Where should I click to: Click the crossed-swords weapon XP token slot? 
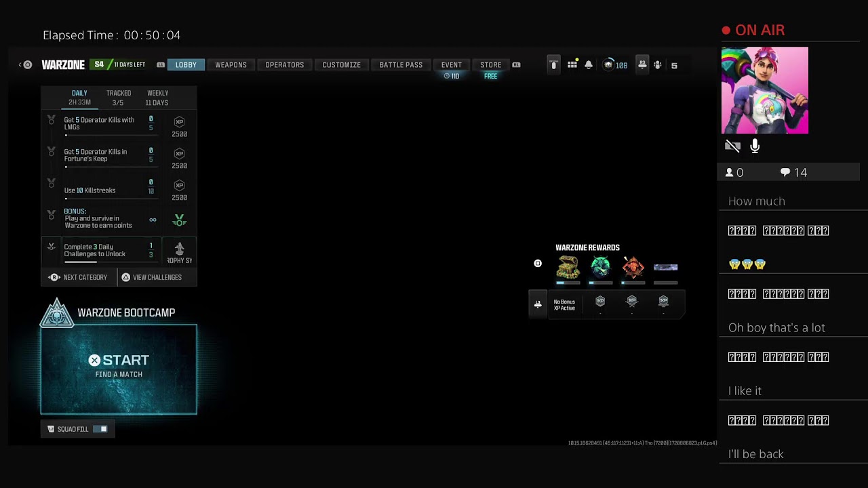[632, 301]
